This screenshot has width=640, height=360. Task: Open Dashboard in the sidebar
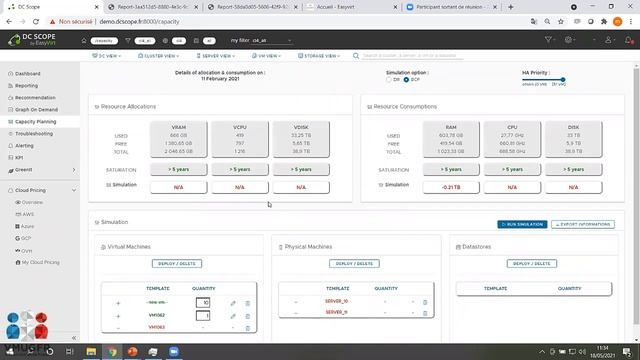(27, 74)
